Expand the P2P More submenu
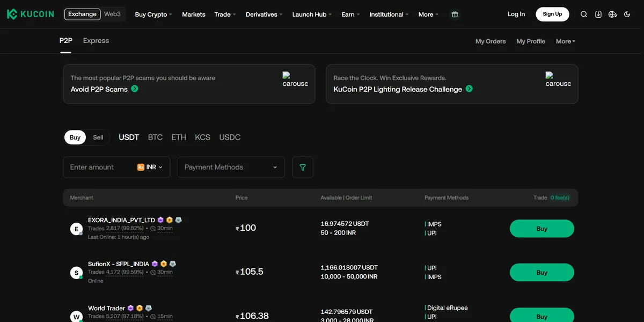The image size is (644, 322). click(566, 41)
